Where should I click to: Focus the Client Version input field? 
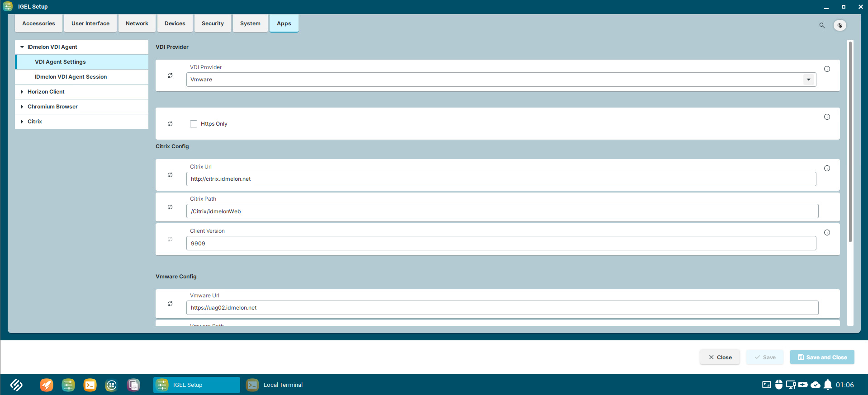point(501,243)
